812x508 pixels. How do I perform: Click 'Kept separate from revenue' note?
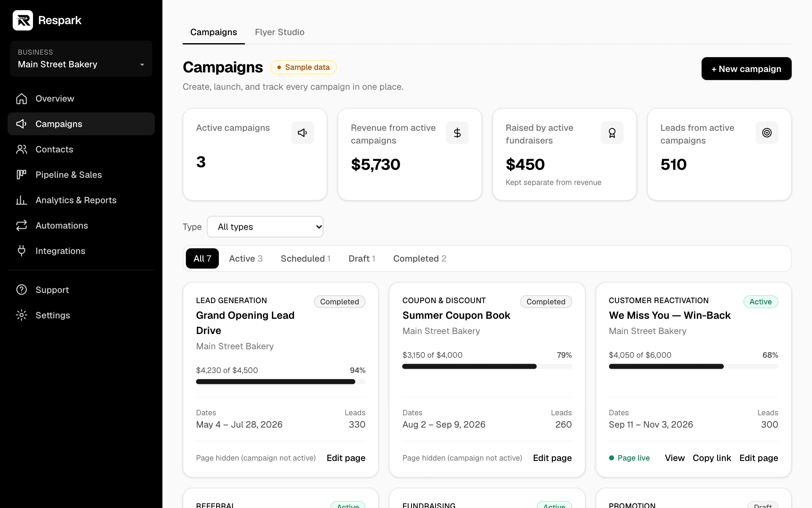(x=554, y=182)
